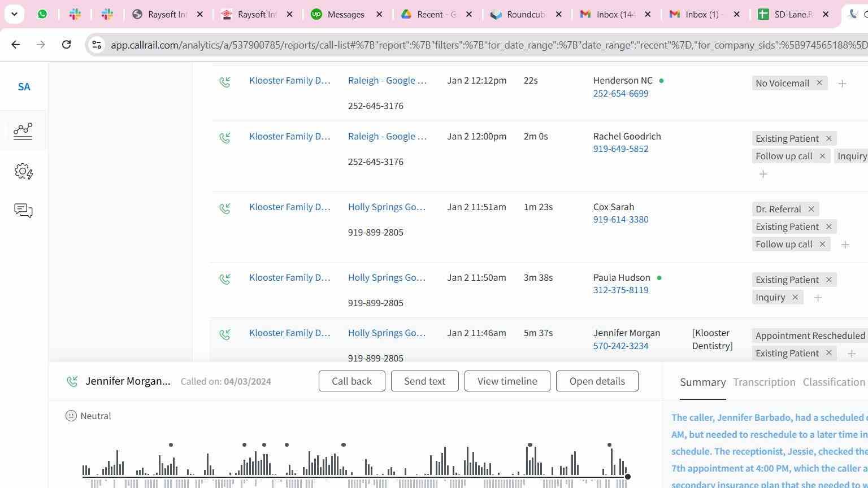The image size is (868, 488).
Task: Open the settings gear with lightning icon
Action: [x=24, y=171]
